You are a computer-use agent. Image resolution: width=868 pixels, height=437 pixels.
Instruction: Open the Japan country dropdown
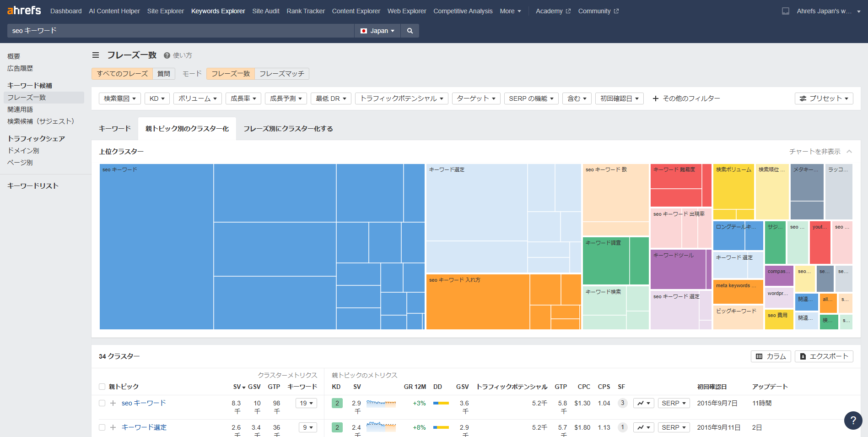coord(377,31)
